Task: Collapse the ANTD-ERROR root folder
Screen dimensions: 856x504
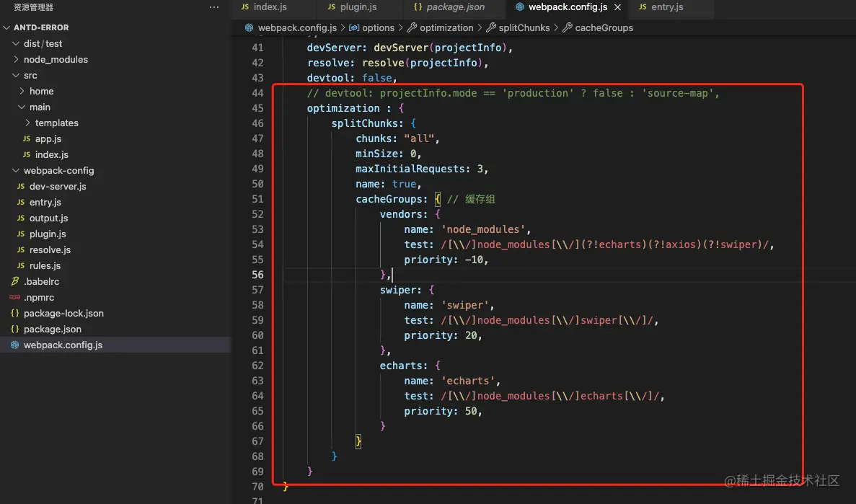Action: pos(6,27)
